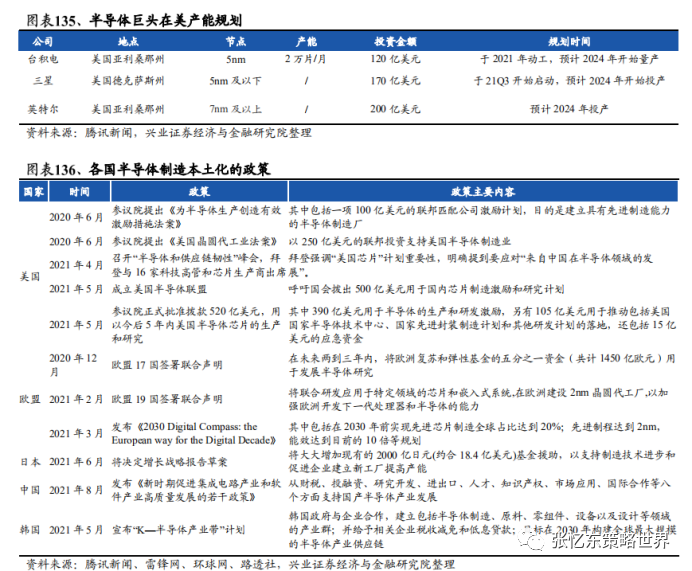692x571 pixels.
Task: Click the '产能' column header
Action: point(306,41)
